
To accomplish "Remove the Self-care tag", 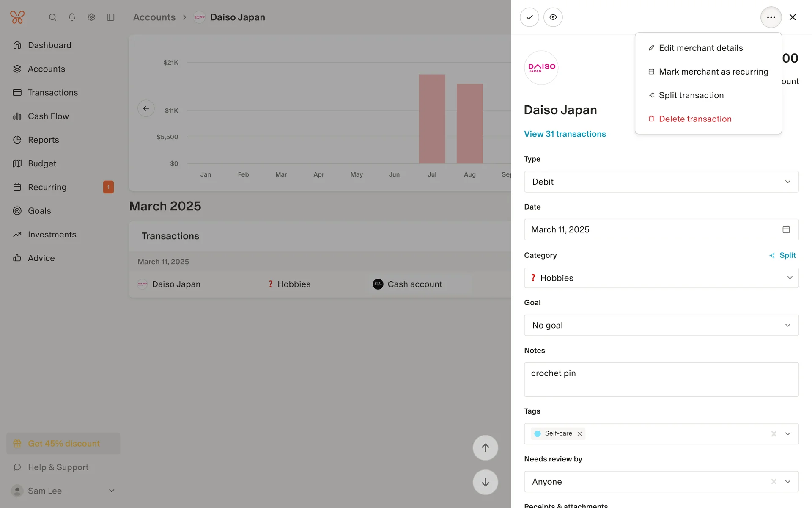I will (x=580, y=434).
